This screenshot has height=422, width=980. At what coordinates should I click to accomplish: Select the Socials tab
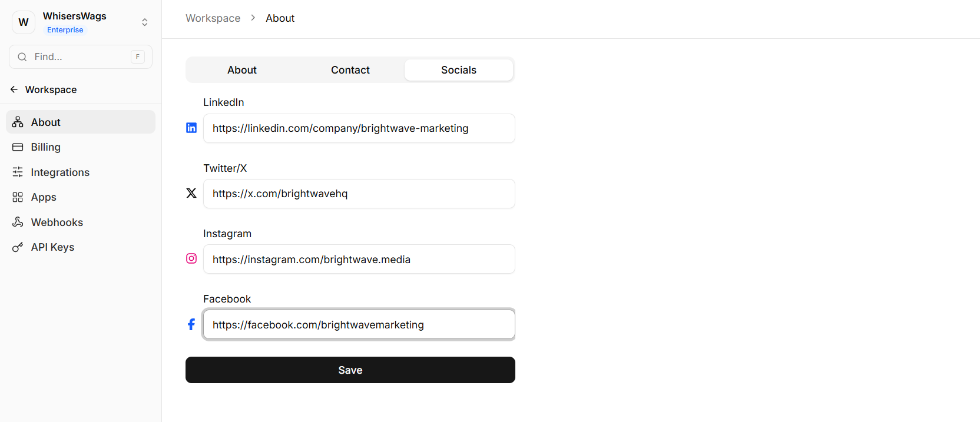pyautogui.click(x=458, y=70)
